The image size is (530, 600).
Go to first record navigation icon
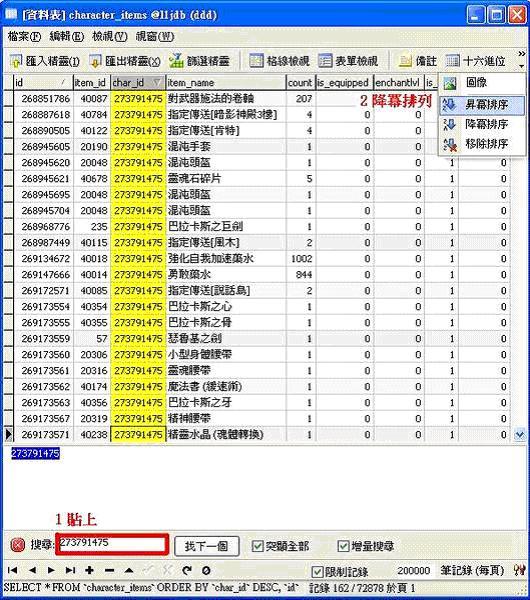click(13, 570)
